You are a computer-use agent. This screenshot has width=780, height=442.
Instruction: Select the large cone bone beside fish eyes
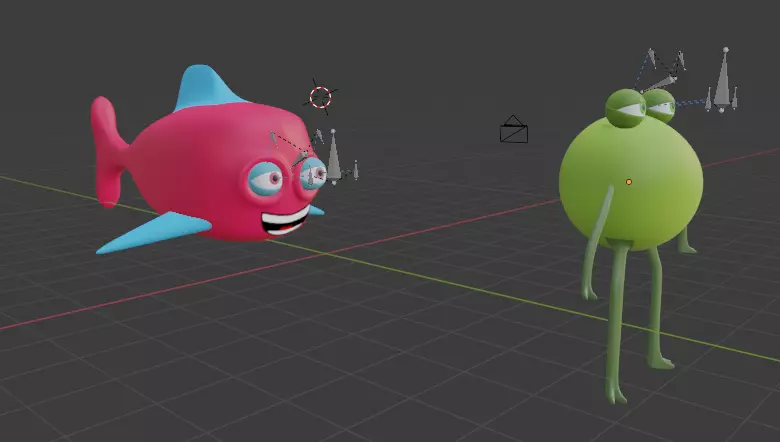[x=334, y=157]
